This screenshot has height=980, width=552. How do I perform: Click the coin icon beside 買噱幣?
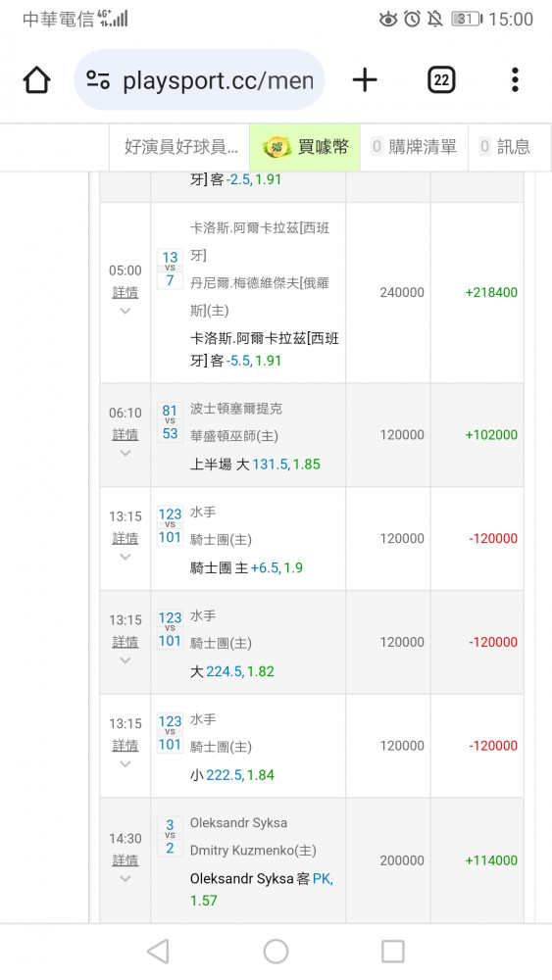click(276, 148)
